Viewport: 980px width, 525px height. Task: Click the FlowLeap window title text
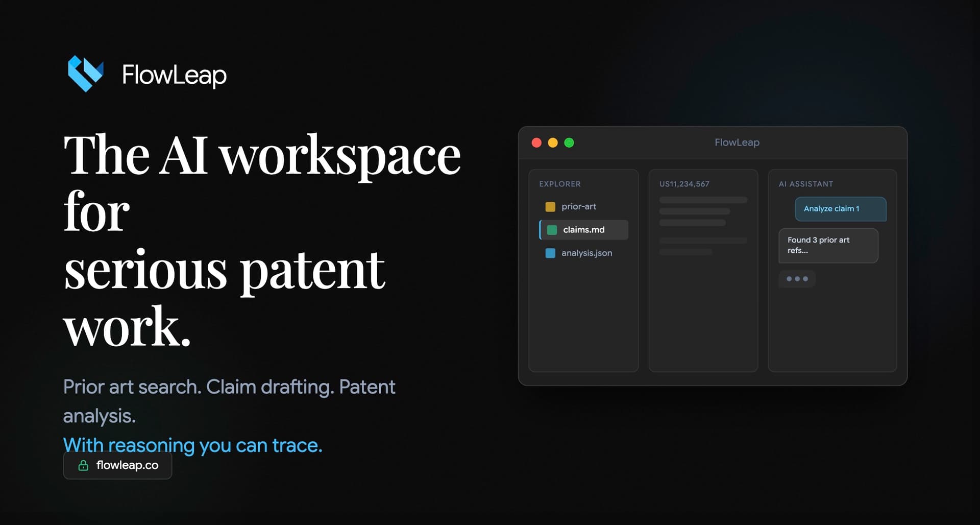point(737,142)
